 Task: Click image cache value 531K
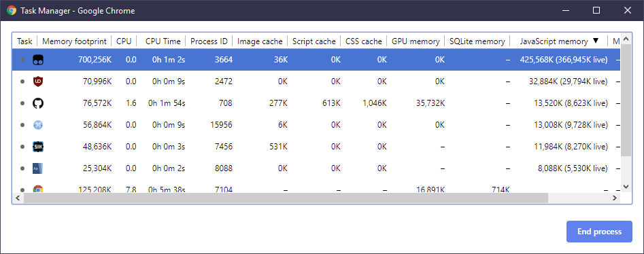pyautogui.click(x=279, y=147)
